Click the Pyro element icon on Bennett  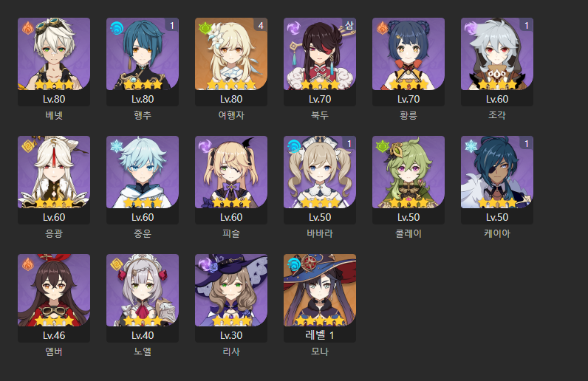click(x=28, y=28)
